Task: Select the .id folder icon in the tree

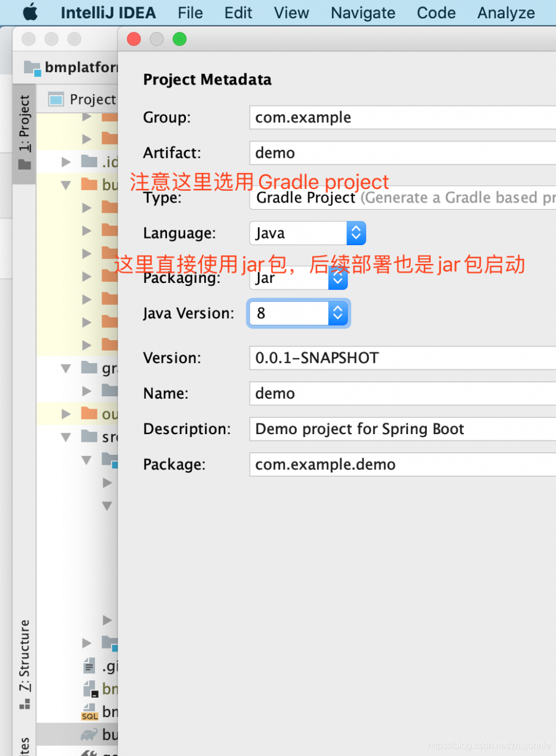Action: 89,161
